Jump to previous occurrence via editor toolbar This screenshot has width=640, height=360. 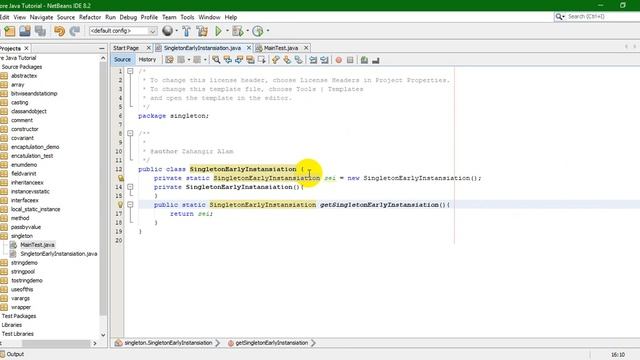coord(227,60)
